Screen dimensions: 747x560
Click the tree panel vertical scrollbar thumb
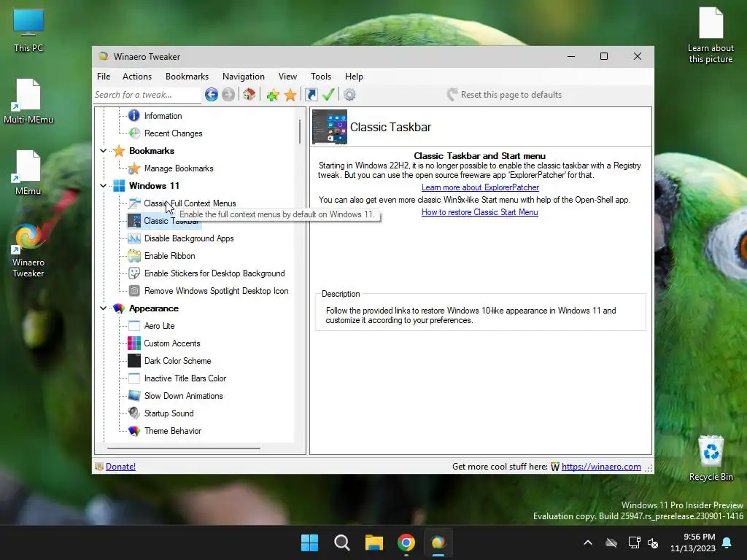point(300,131)
